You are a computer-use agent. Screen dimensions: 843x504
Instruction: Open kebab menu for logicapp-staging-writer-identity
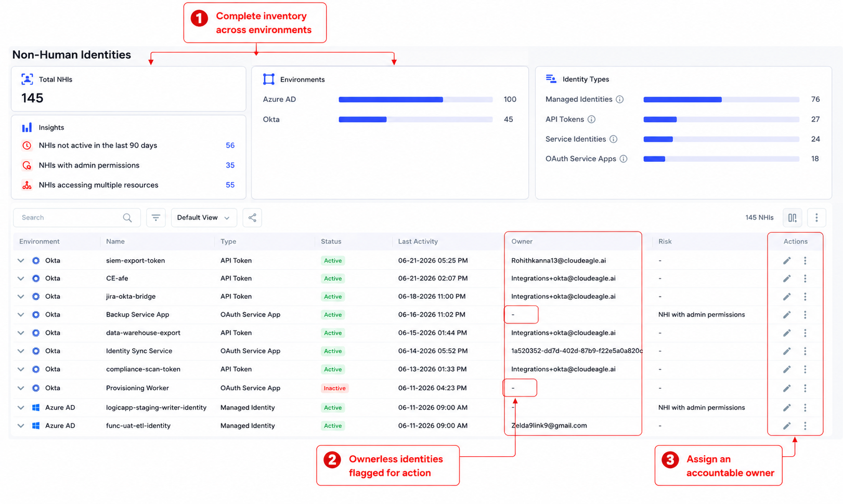tap(805, 408)
